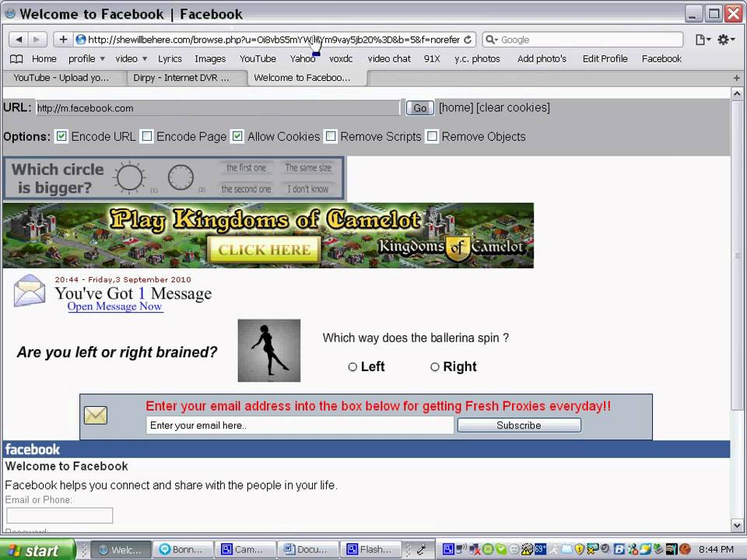Go forward with the browser forward arrow
The width and height of the screenshot is (747, 560).
coord(37,40)
